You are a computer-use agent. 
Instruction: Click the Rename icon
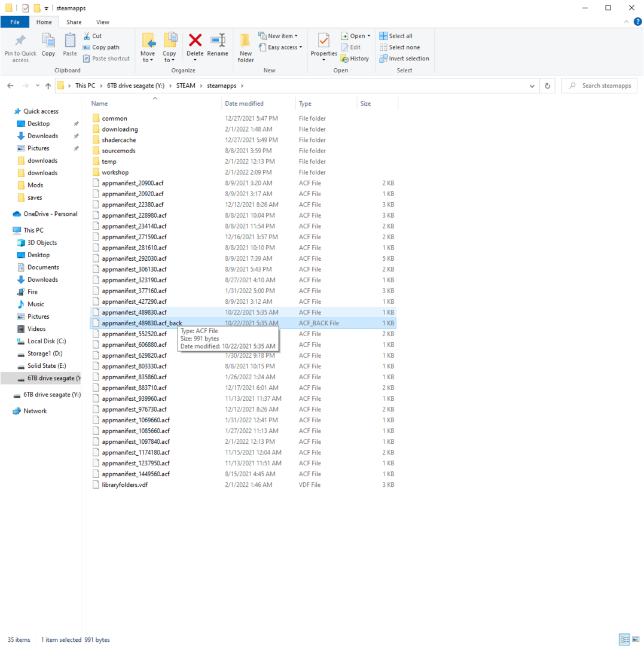(x=218, y=40)
